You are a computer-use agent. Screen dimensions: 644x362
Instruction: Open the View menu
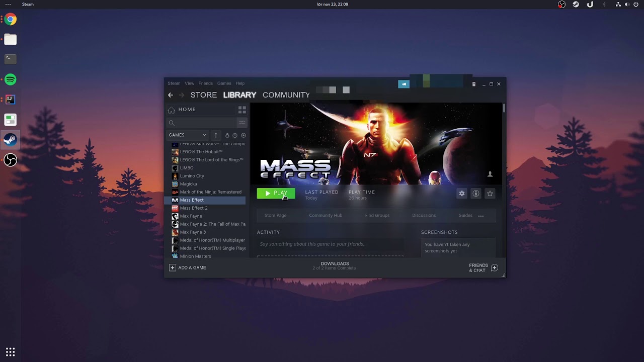tap(189, 83)
